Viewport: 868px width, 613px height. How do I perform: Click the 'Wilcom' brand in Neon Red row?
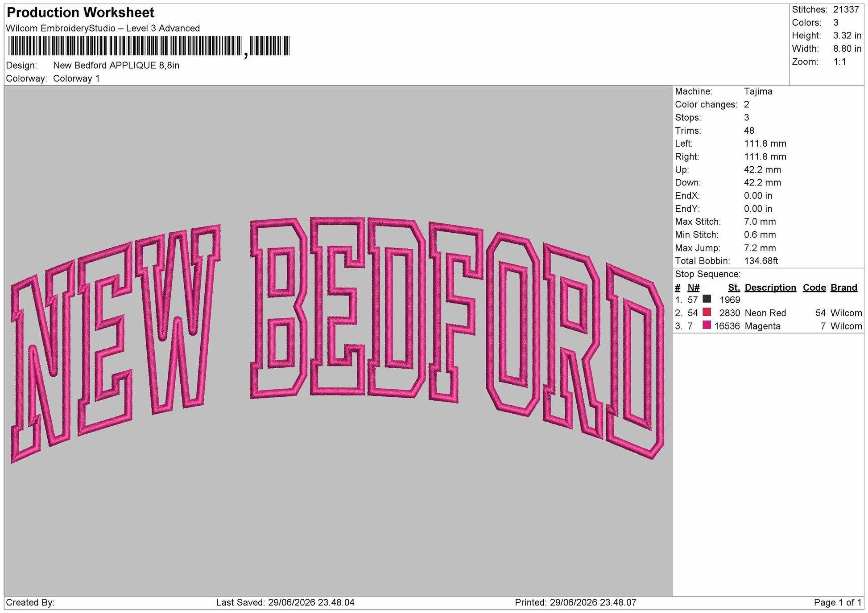(x=846, y=313)
